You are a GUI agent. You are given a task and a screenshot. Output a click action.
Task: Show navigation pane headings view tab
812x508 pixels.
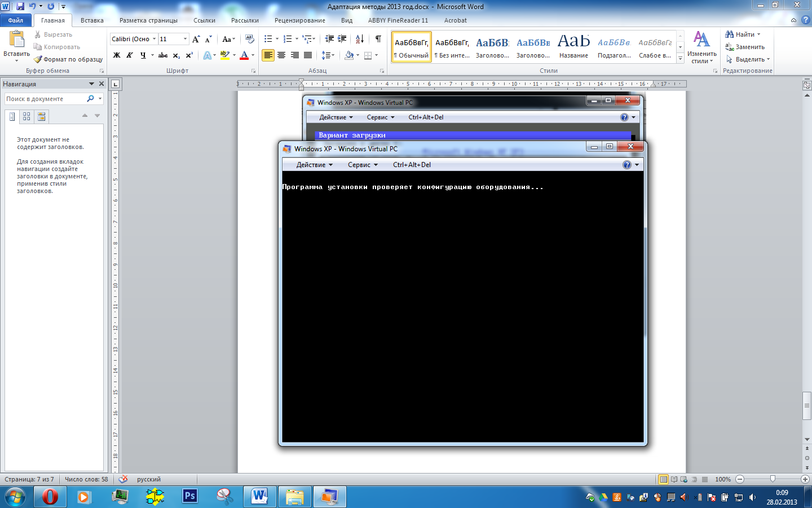coord(12,116)
